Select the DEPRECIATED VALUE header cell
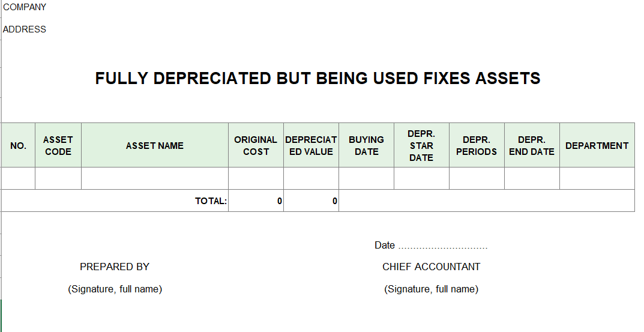644x332 pixels. pyautogui.click(x=311, y=145)
